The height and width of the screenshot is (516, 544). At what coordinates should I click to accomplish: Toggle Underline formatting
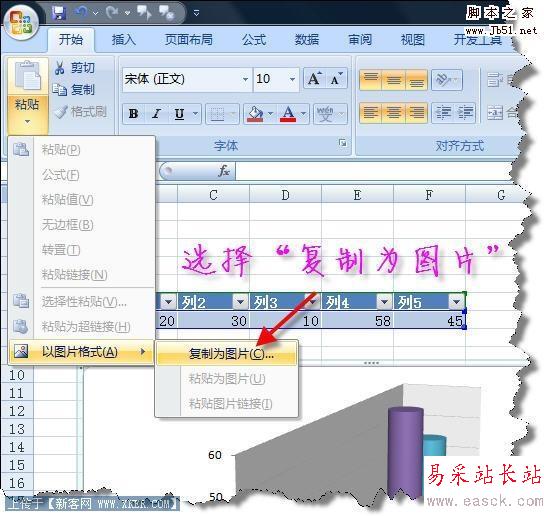coord(179,113)
